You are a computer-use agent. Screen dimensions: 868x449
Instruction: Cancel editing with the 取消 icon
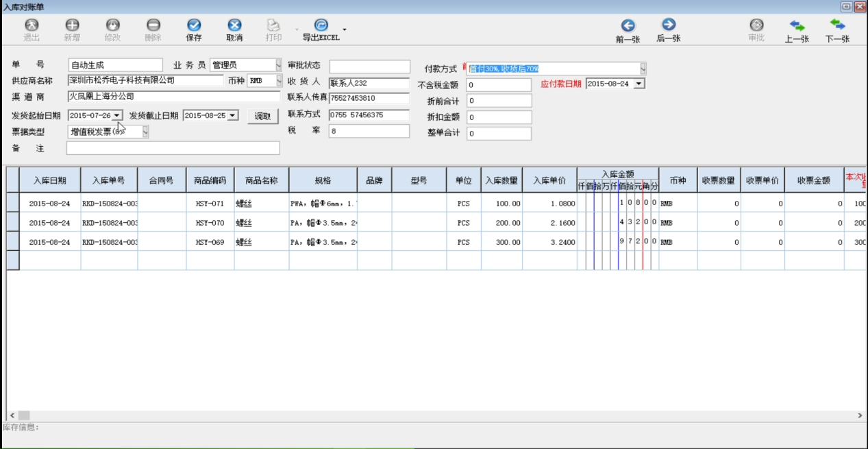234,25
